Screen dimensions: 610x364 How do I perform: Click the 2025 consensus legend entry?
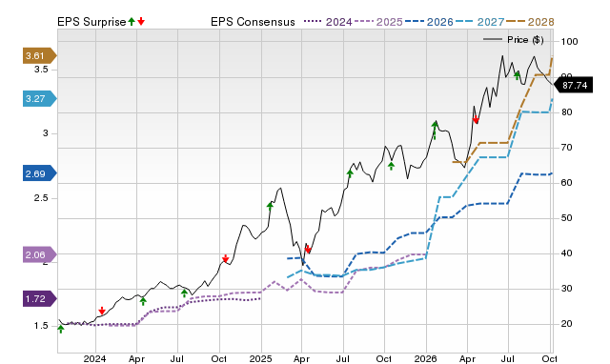point(378,22)
